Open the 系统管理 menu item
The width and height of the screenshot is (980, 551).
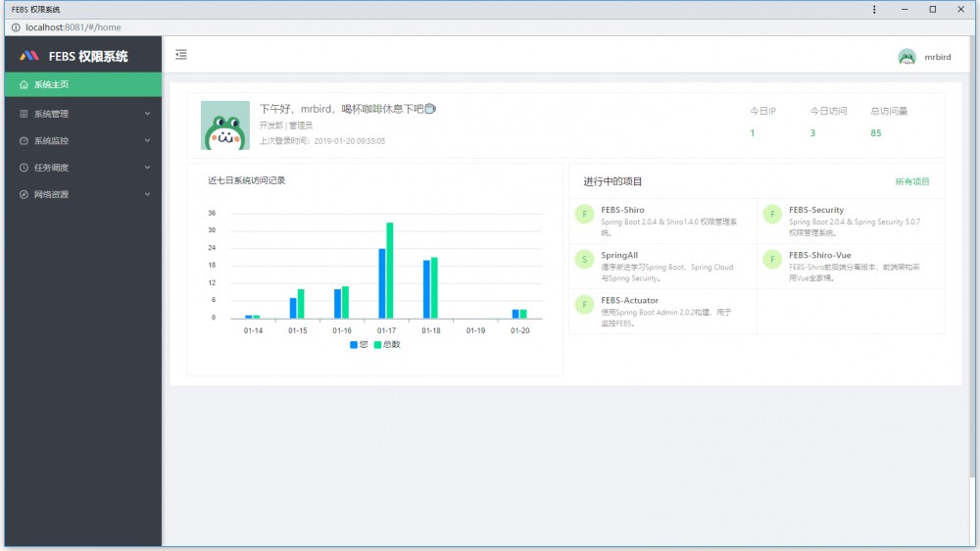point(83,114)
